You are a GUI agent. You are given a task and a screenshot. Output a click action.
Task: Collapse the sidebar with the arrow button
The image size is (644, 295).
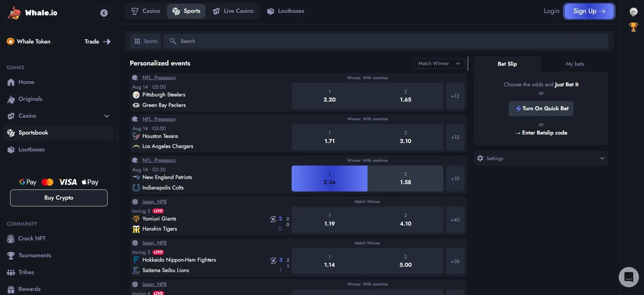[104, 13]
